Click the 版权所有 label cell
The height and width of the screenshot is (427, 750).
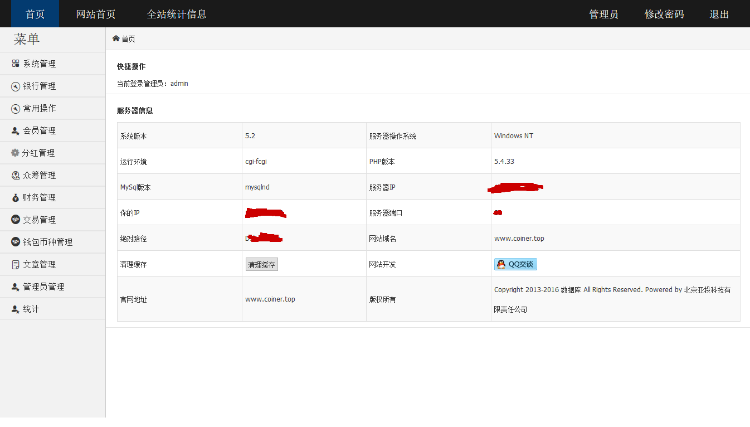click(x=429, y=299)
